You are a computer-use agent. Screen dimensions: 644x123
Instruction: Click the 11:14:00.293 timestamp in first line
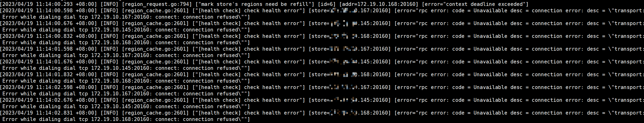[x=54, y=4]
